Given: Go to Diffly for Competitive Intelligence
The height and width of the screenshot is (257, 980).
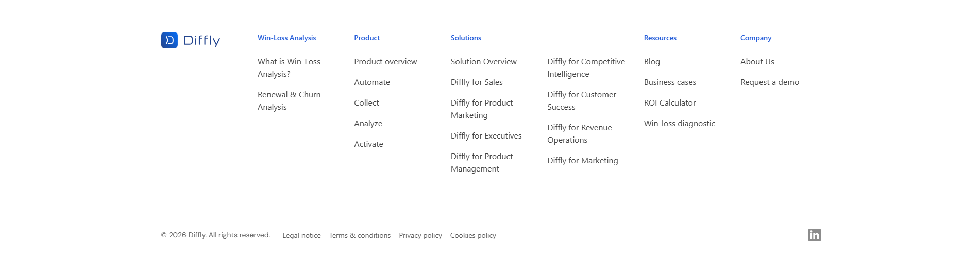Looking at the screenshot, I should tap(586, 67).
